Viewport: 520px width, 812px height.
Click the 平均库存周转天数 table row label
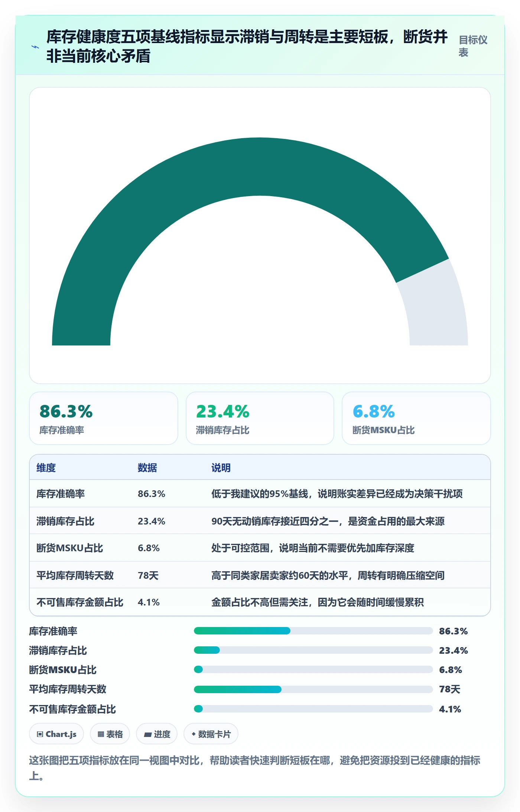(x=75, y=575)
